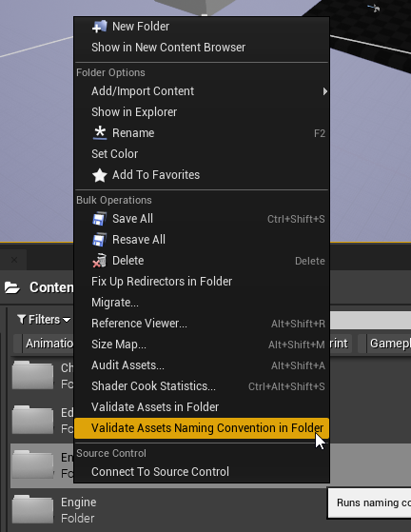Screen dimensions: 411x532
Task: Open Reference Viewer... entry
Action: click(202, 324)
